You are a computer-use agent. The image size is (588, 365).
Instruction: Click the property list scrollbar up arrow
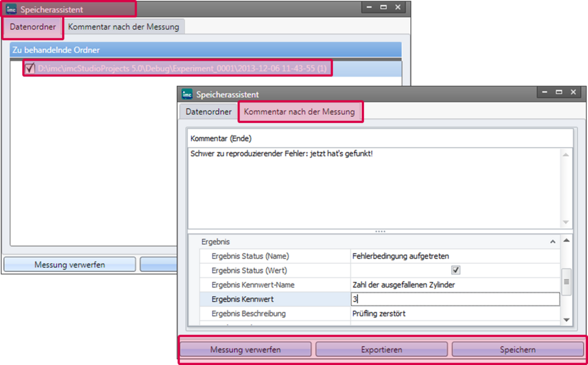pyautogui.click(x=566, y=241)
